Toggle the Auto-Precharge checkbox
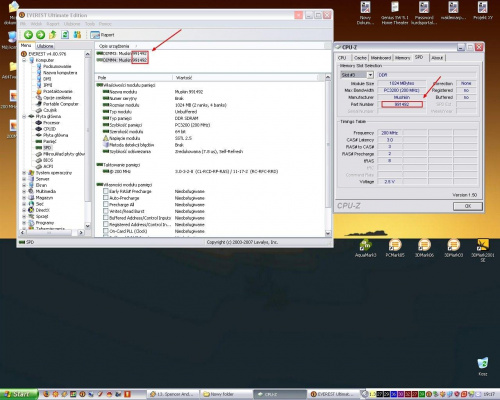500x400 pixels. 106,198
